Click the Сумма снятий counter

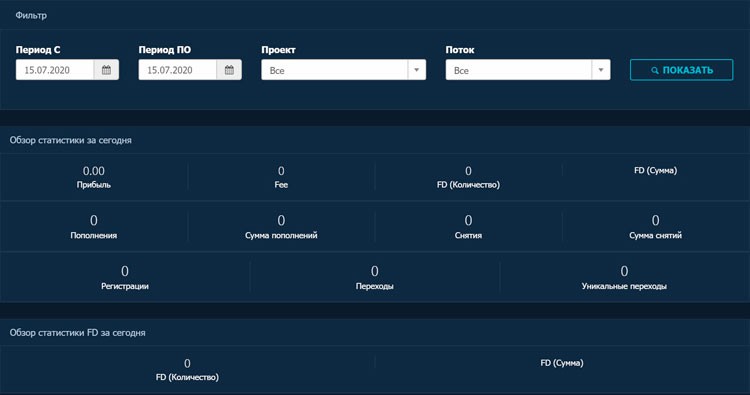tap(655, 227)
